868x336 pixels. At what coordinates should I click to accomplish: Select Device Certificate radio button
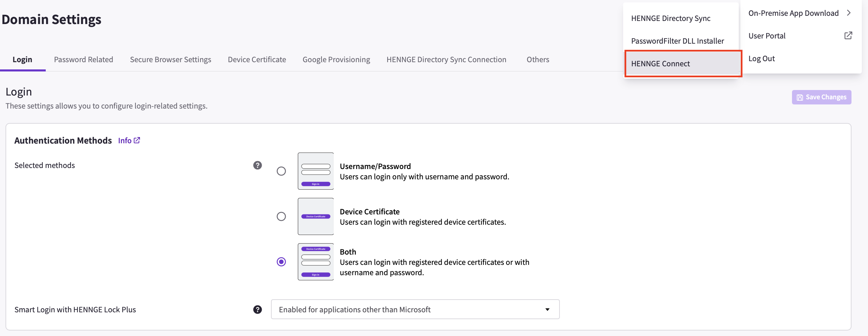(281, 216)
